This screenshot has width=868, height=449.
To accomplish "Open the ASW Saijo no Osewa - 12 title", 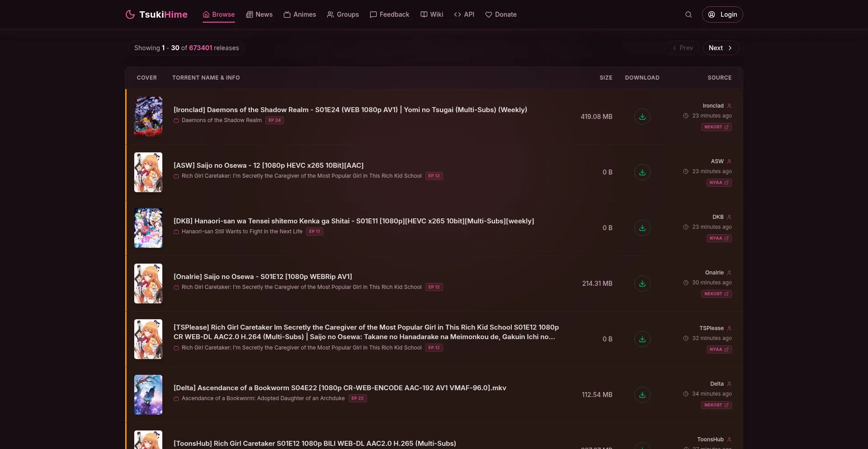I will coord(269,165).
